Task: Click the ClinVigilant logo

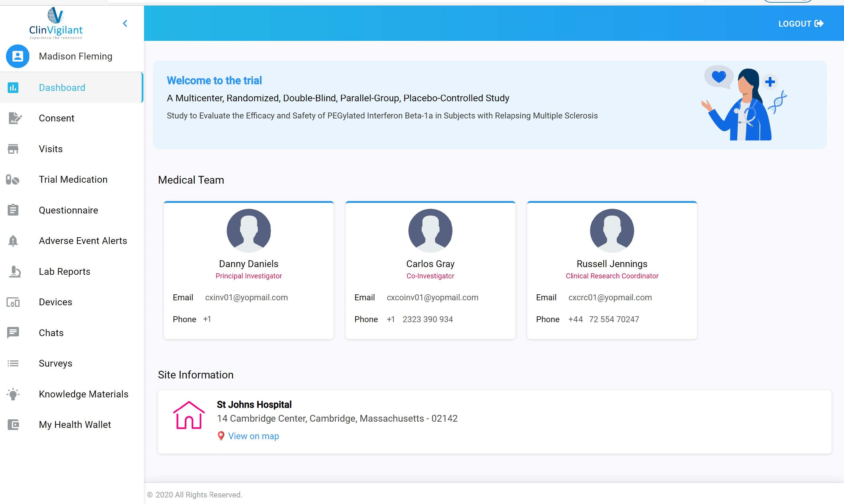Action: coord(55,23)
